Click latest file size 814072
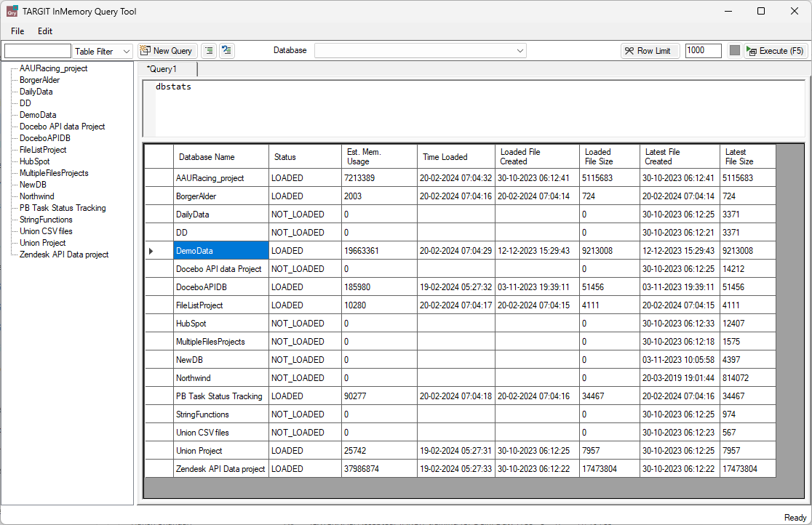812x525 pixels. tap(748, 378)
